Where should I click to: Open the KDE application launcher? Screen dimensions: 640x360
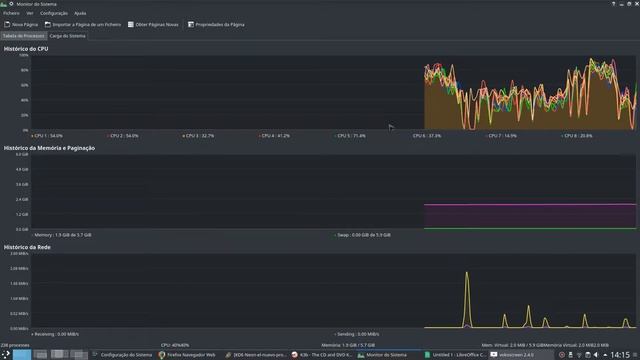(6, 355)
